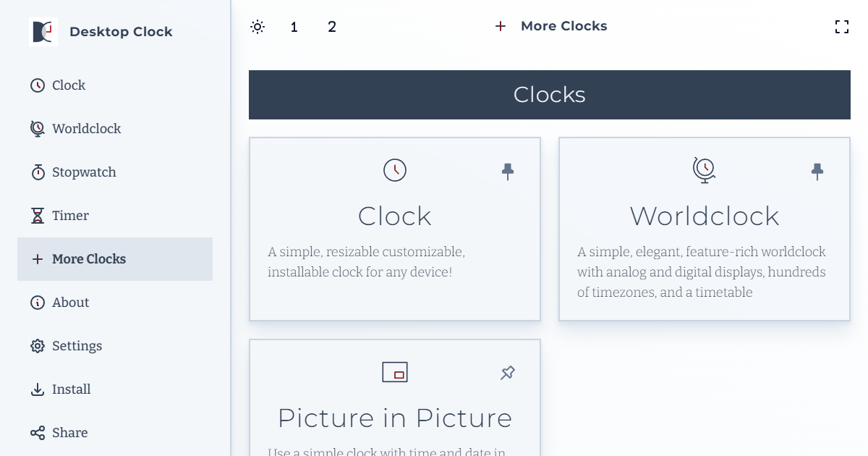The width and height of the screenshot is (868, 456).
Task: Select layout option 1 in the toolbar
Action: [294, 27]
